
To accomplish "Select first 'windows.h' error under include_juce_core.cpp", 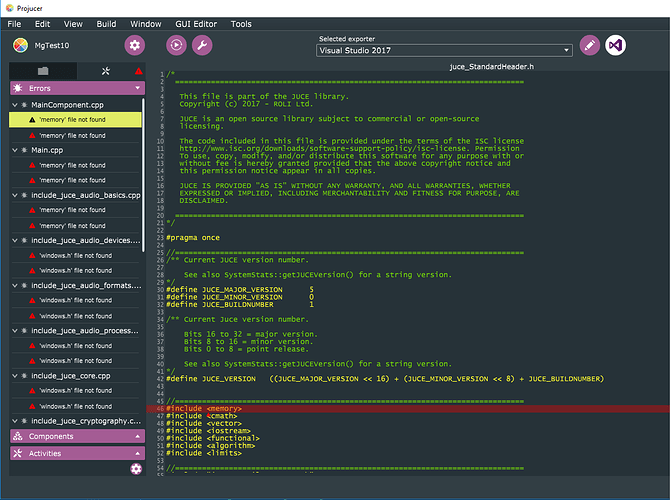I will coord(75,392).
